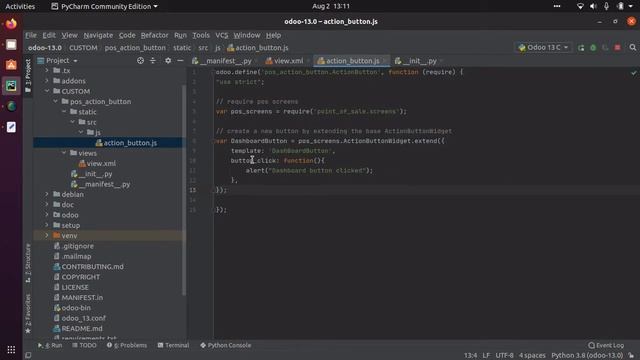Open the VCS menu

(x=222, y=35)
